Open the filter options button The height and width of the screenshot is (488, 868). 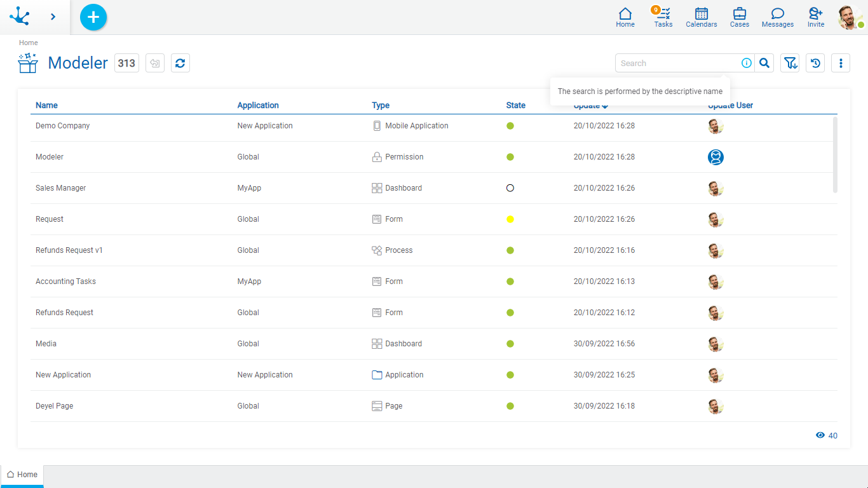(790, 63)
